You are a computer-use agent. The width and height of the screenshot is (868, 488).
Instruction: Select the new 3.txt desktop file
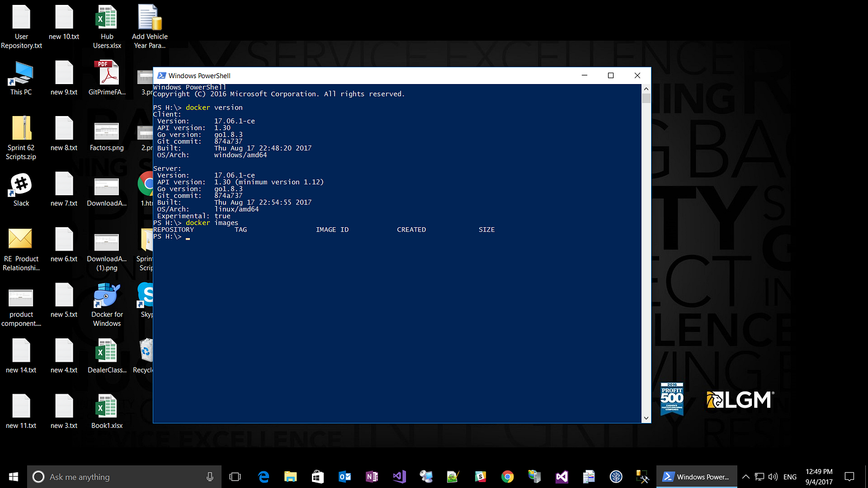point(64,412)
